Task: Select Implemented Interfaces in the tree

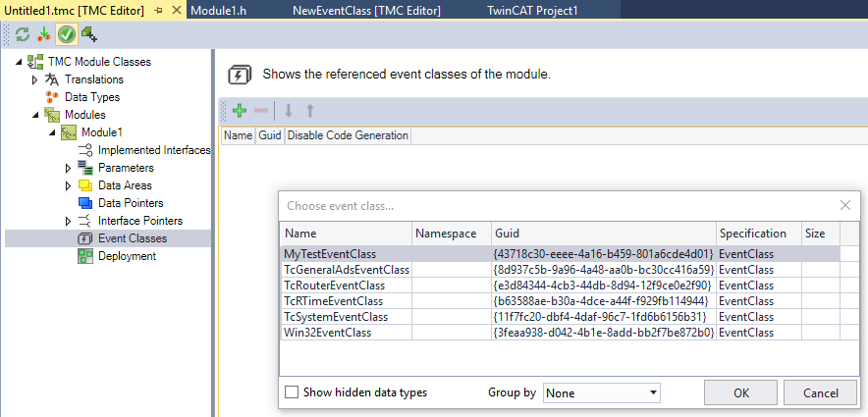Action: click(x=154, y=150)
